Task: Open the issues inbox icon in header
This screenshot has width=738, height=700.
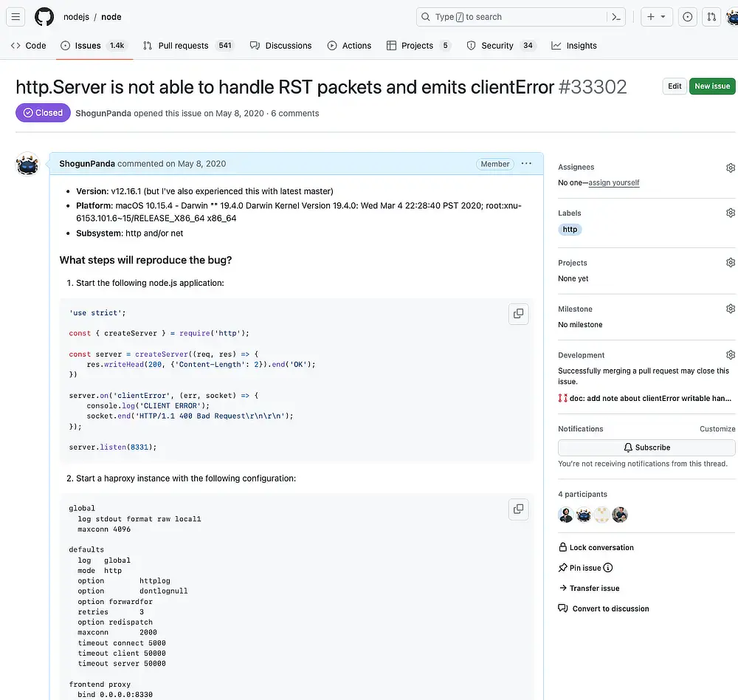Action: point(687,17)
